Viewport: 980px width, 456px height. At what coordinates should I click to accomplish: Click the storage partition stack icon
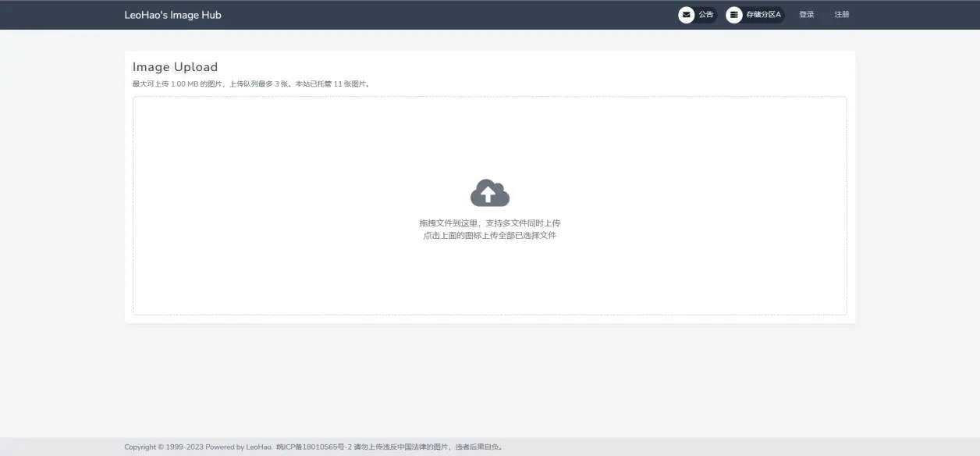click(734, 15)
